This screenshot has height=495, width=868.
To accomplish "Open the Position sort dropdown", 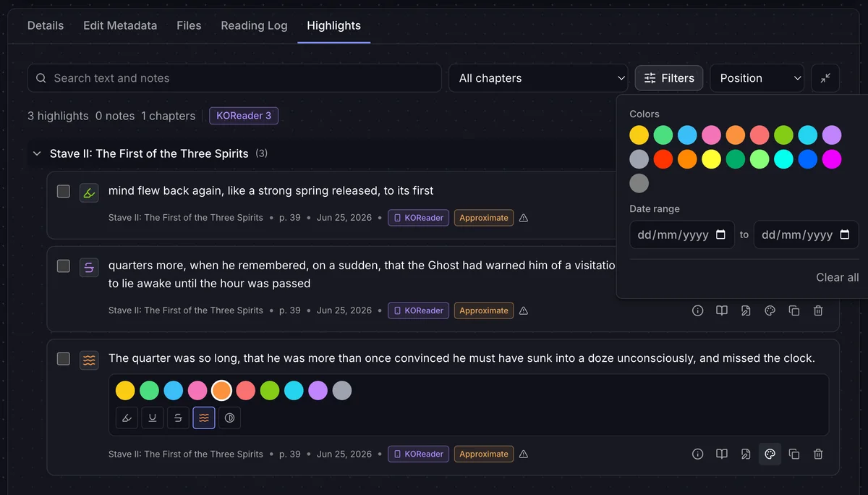I will (757, 78).
